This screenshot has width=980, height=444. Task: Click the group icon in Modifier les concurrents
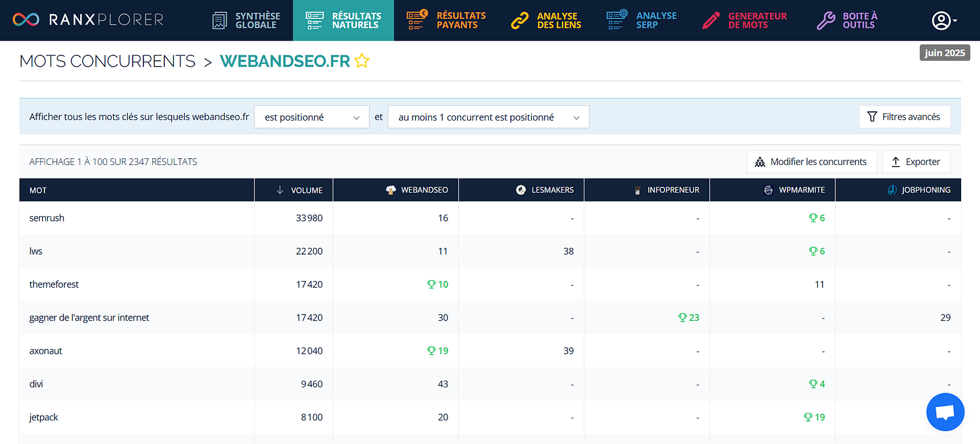point(761,161)
